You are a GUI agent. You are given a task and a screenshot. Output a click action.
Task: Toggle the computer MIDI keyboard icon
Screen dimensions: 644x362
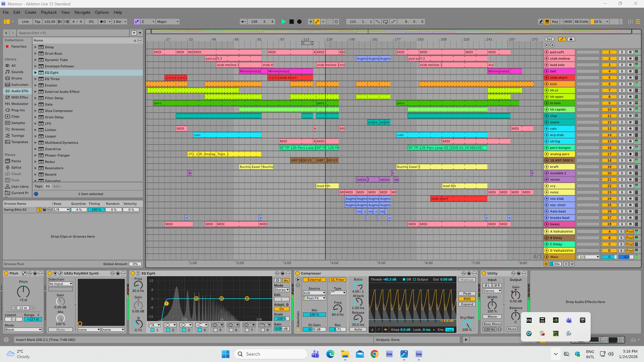click(x=547, y=22)
